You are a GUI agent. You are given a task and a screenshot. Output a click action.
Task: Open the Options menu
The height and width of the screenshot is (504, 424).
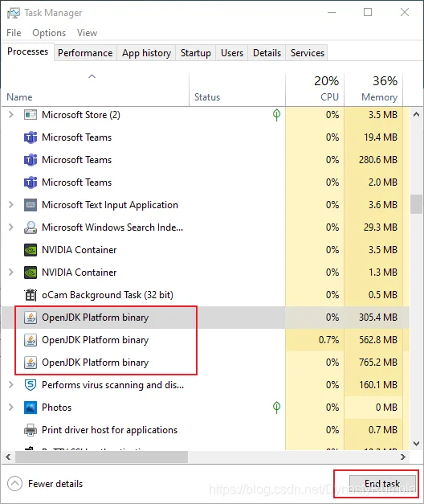[x=49, y=33]
